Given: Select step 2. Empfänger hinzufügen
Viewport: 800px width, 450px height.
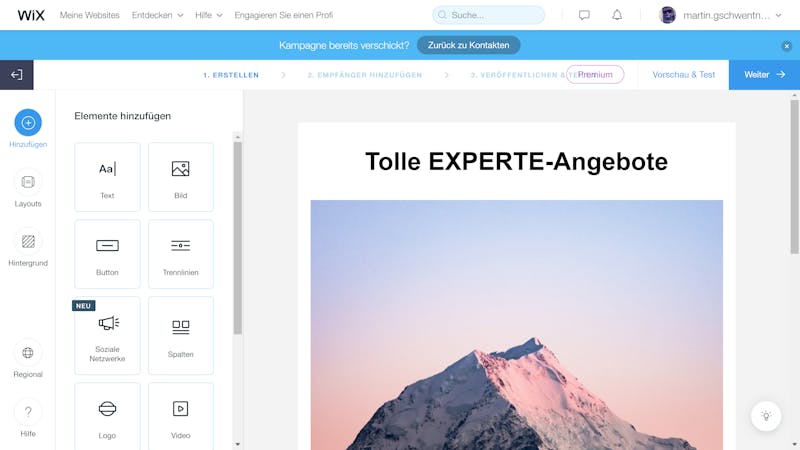Looking at the screenshot, I should [x=365, y=75].
